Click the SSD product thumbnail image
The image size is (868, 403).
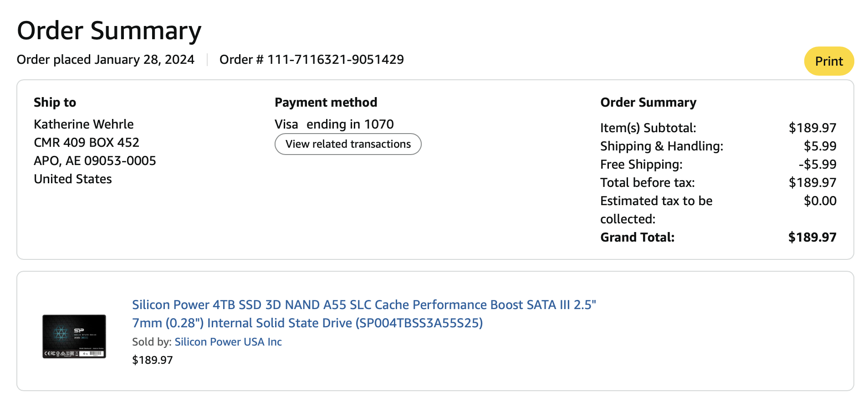point(74,336)
